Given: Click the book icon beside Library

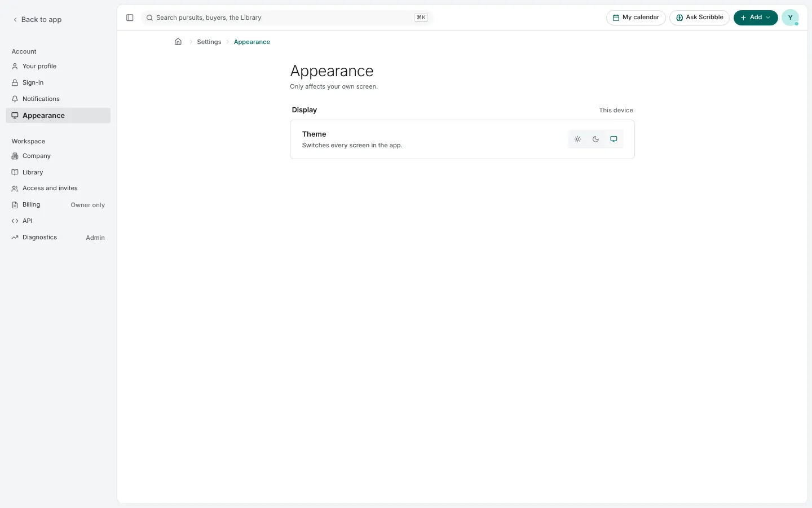Looking at the screenshot, I should (15, 172).
